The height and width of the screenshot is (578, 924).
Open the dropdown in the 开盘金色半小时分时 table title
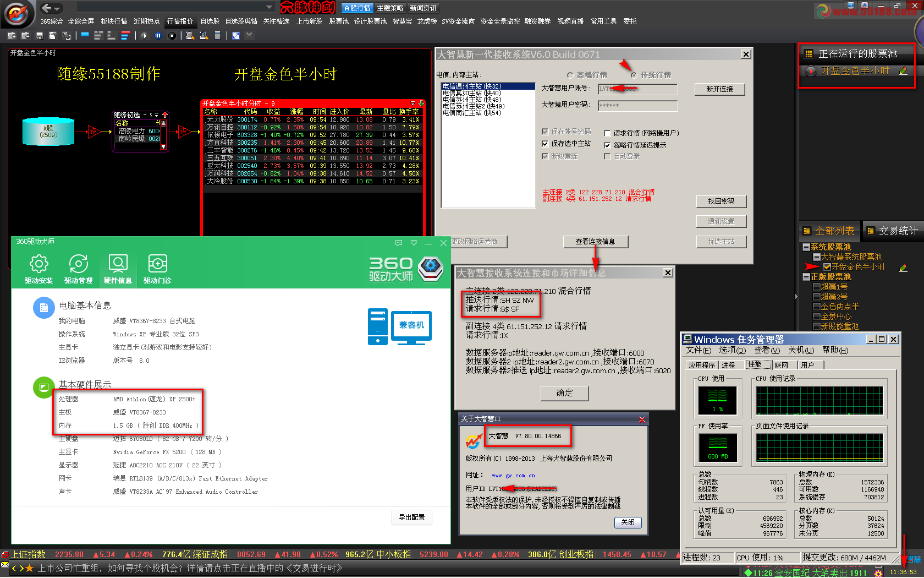pyautogui.click(x=413, y=103)
